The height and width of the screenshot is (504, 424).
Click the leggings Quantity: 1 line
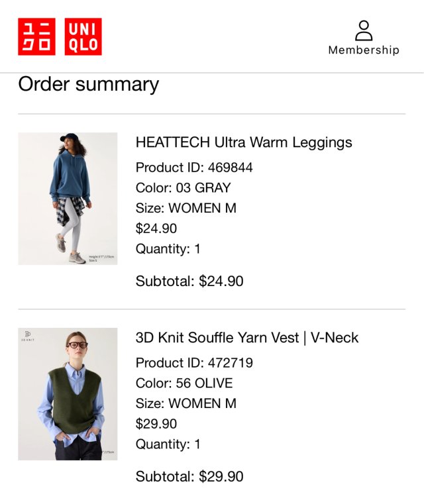tap(168, 249)
